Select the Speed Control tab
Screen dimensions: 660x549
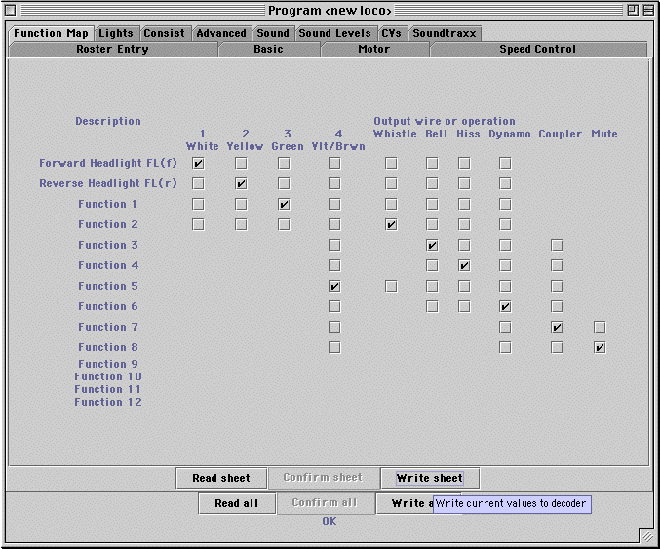538,50
